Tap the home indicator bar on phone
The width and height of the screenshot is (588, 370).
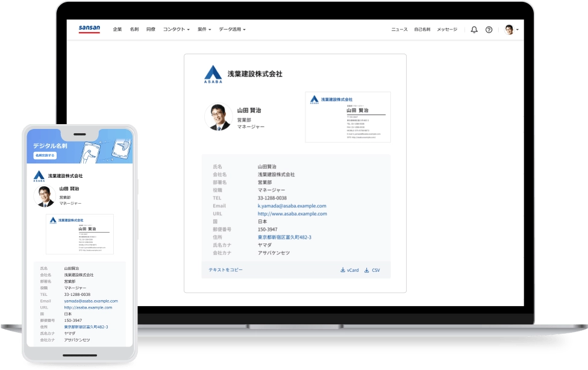80,355
